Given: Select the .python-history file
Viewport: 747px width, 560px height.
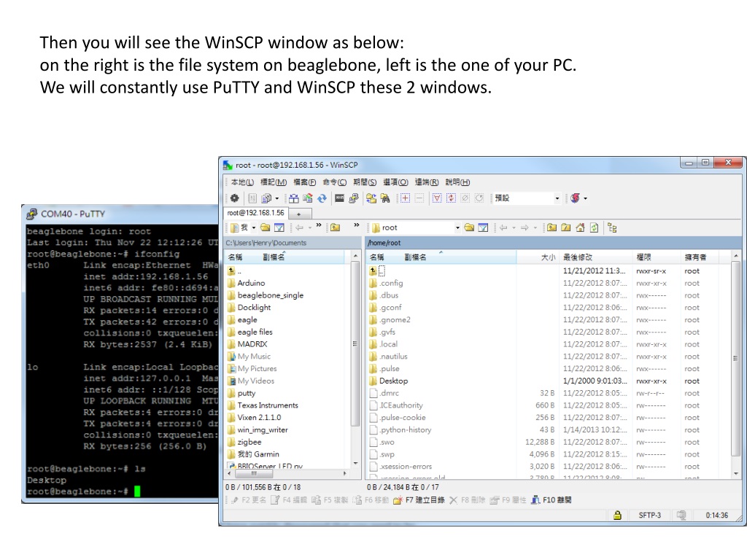Looking at the screenshot, I should (x=406, y=430).
